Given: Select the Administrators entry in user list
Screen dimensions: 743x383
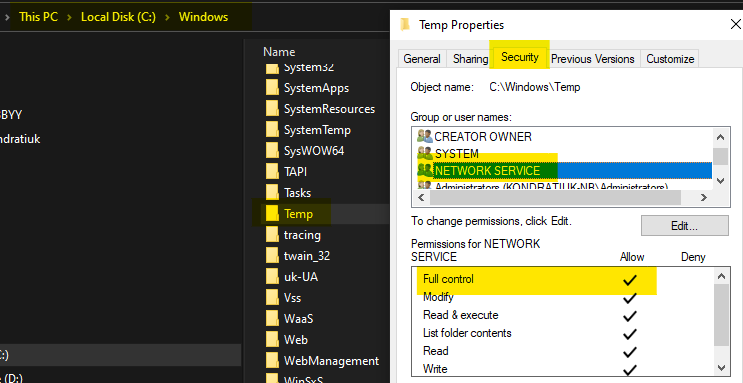Looking at the screenshot, I should pos(552,187).
